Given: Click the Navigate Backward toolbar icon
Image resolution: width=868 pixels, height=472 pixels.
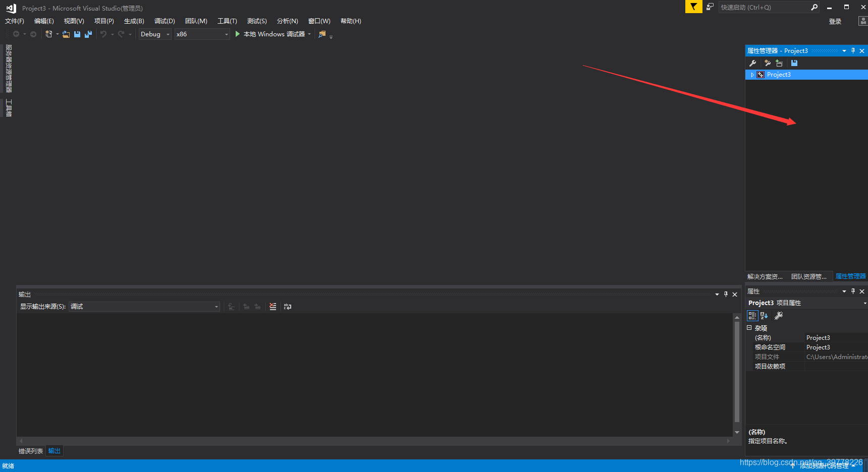Looking at the screenshot, I should point(16,34).
